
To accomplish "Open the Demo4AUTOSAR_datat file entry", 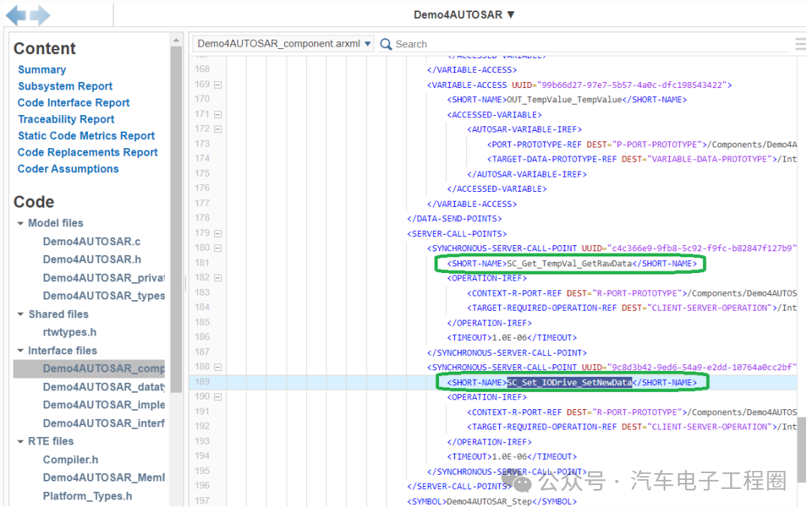I will pos(104,387).
